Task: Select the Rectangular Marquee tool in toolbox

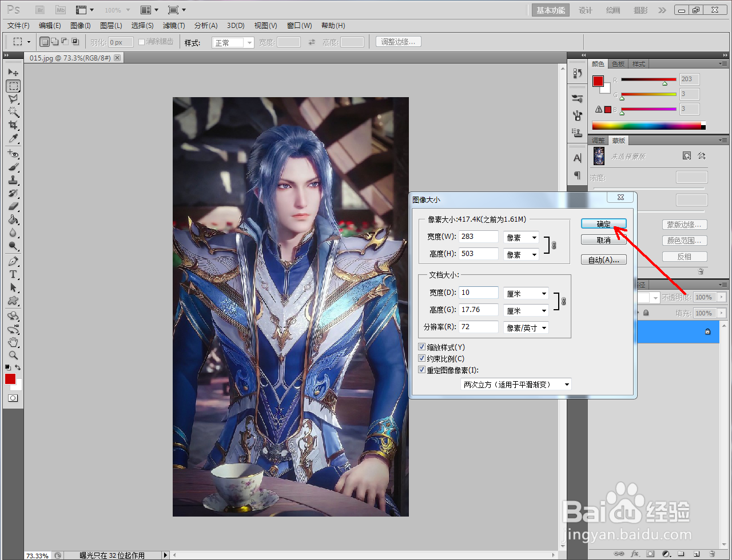Action: click(x=13, y=86)
